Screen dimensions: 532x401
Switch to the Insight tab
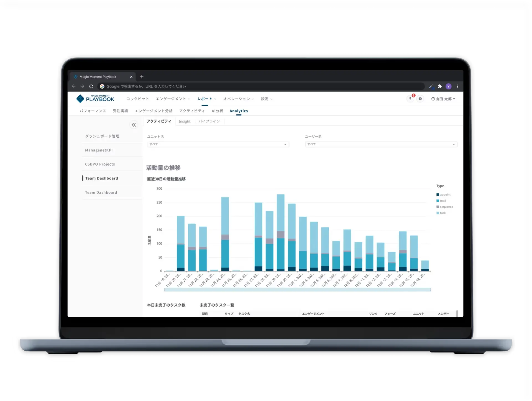coord(185,121)
